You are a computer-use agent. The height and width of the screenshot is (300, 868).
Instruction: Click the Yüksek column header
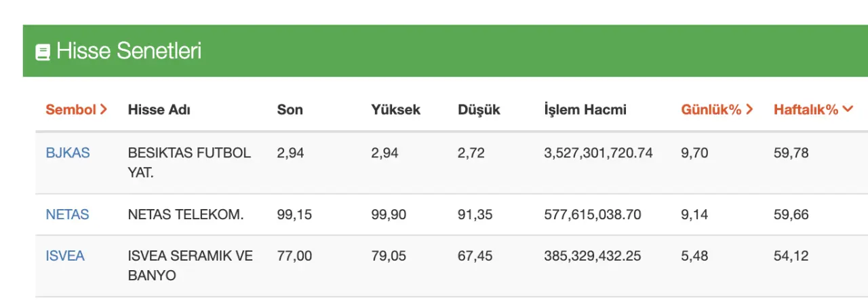pyautogui.click(x=396, y=109)
